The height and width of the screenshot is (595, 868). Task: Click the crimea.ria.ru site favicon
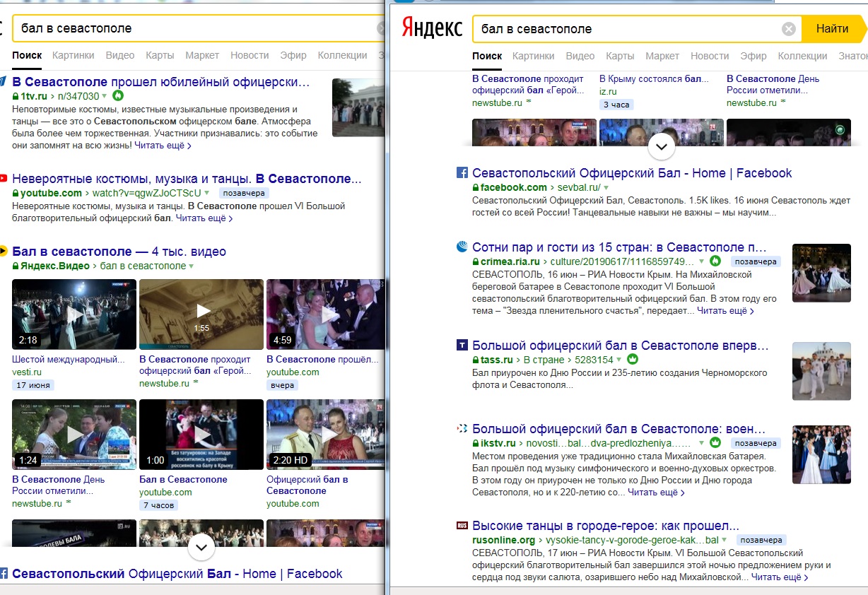point(462,247)
